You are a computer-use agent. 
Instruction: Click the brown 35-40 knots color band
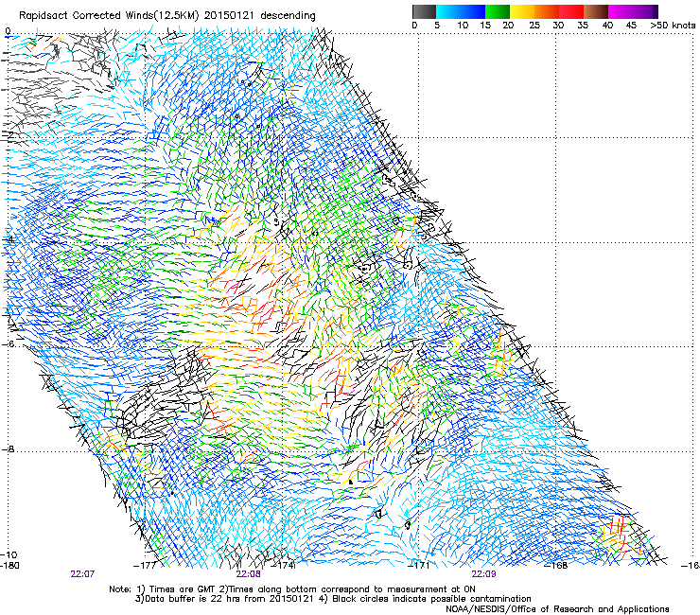[x=596, y=11]
